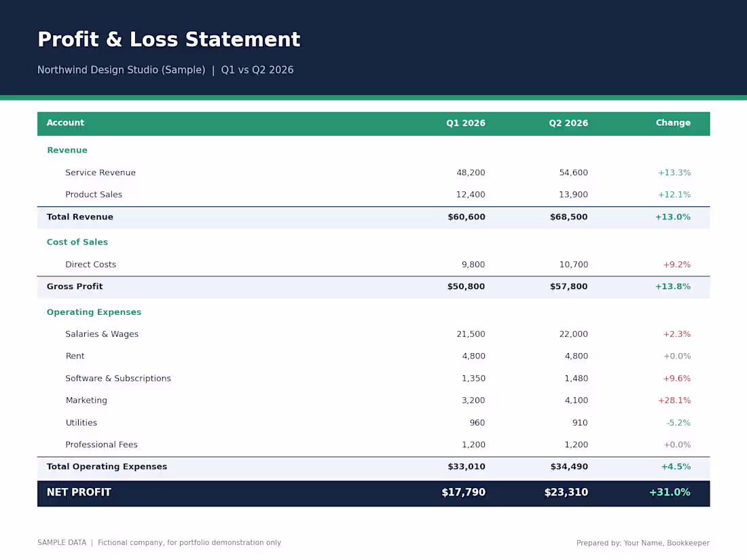
Task: Click the +13.8% Gross Profit change
Action: (673, 286)
